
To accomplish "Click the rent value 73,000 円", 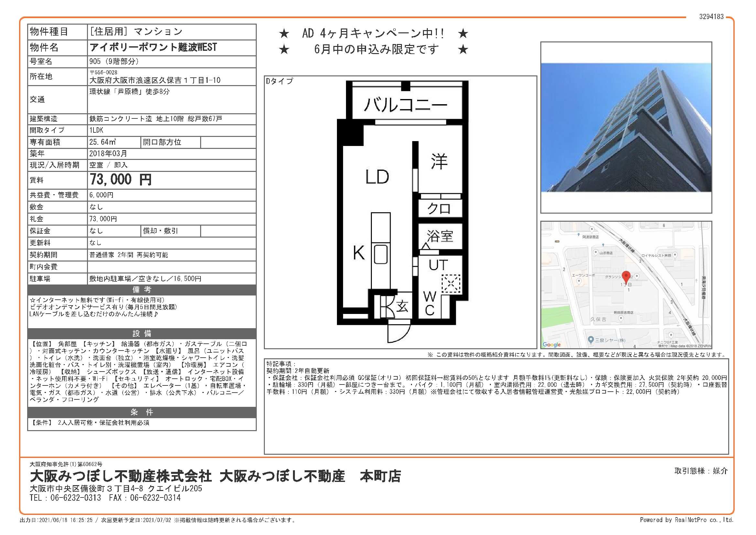I will (x=121, y=180).
